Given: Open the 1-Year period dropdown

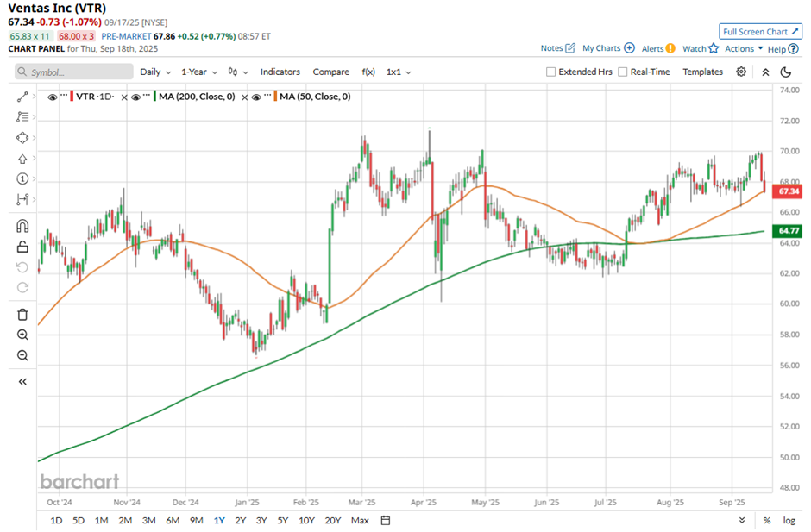Looking at the screenshot, I should pos(199,72).
